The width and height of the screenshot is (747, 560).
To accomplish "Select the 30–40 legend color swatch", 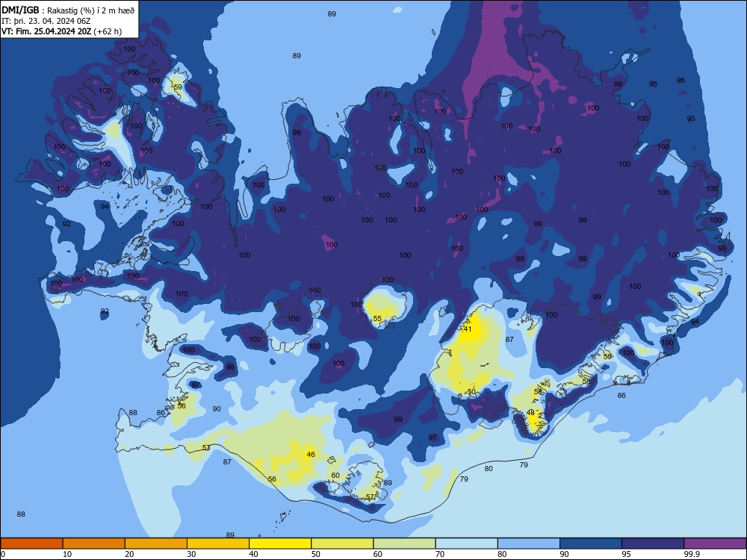I will [x=218, y=544].
